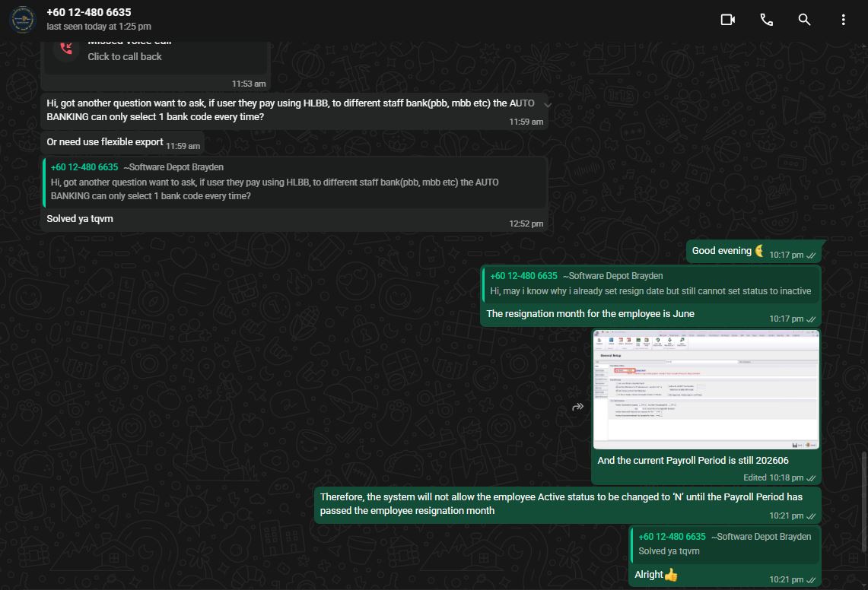Open message options chevron on HLBB question
Image resolution: width=868 pixels, height=590 pixels.
coord(547,105)
